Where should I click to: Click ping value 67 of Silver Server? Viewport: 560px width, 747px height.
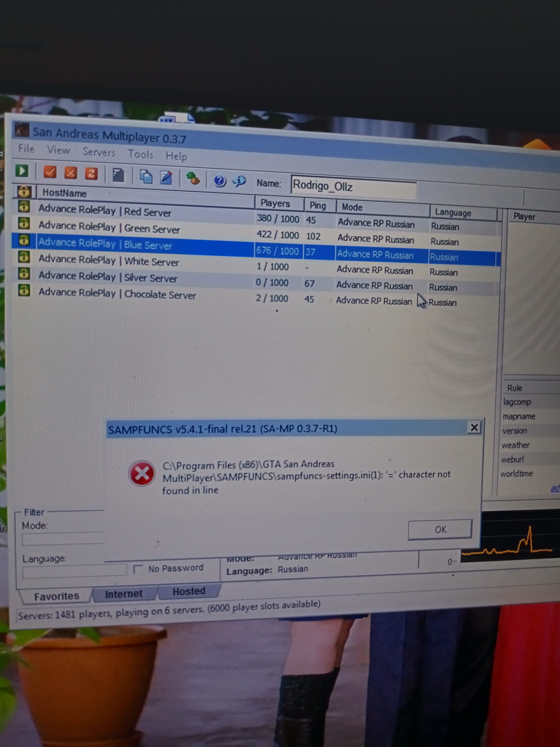(x=310, y=283)
